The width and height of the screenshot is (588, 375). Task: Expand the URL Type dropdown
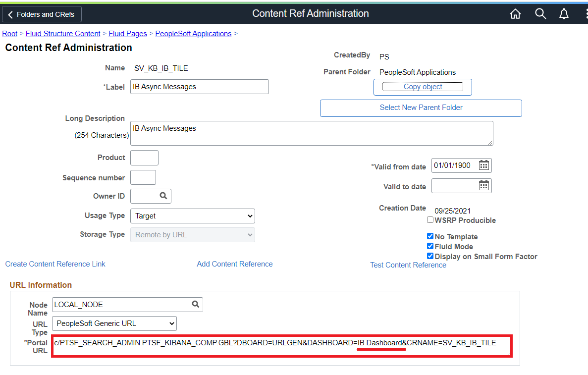tap(115, 323)
